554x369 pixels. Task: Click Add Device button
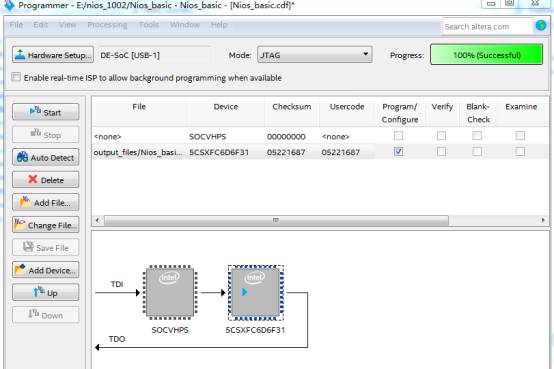click(46, 270)
